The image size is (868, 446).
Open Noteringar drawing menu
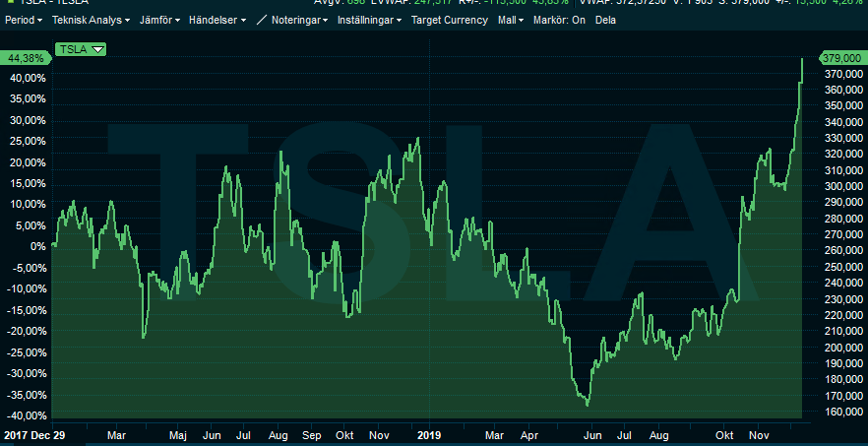(x=299, y=20)
